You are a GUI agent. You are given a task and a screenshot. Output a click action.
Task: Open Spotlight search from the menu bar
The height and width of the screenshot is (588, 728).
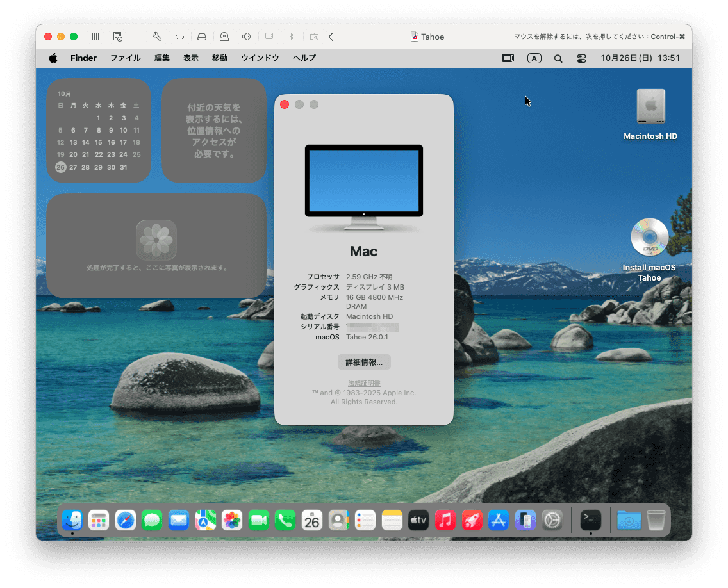tap(558, 58)
